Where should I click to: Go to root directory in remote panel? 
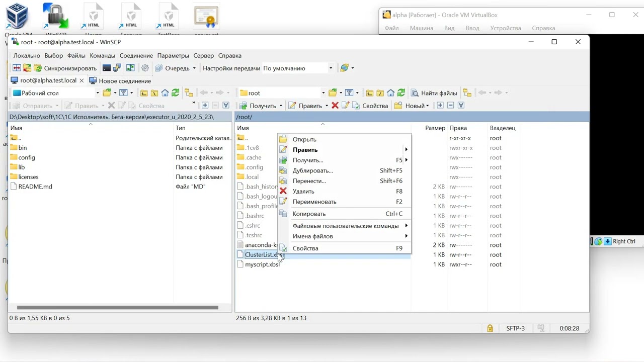point(380,93)
